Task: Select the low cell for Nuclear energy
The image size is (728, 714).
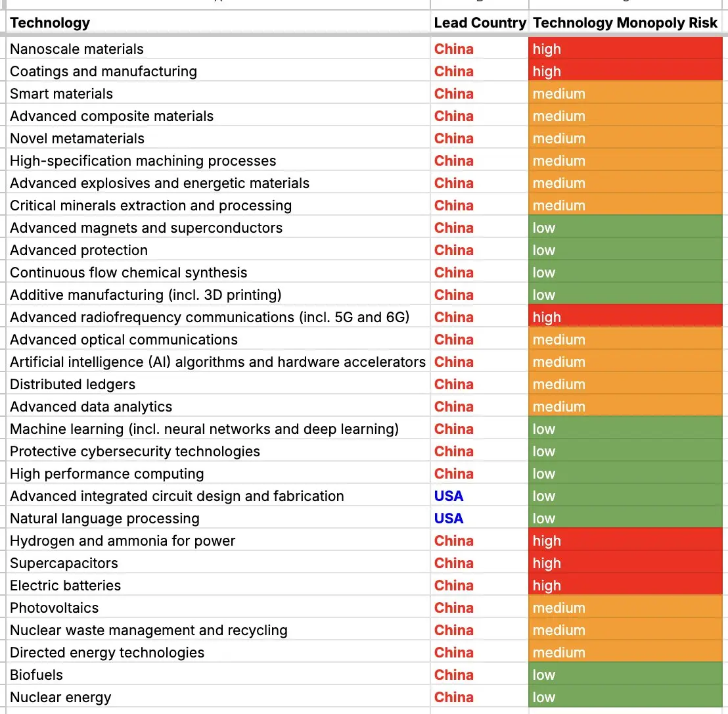Action: [x=626, y=697]
